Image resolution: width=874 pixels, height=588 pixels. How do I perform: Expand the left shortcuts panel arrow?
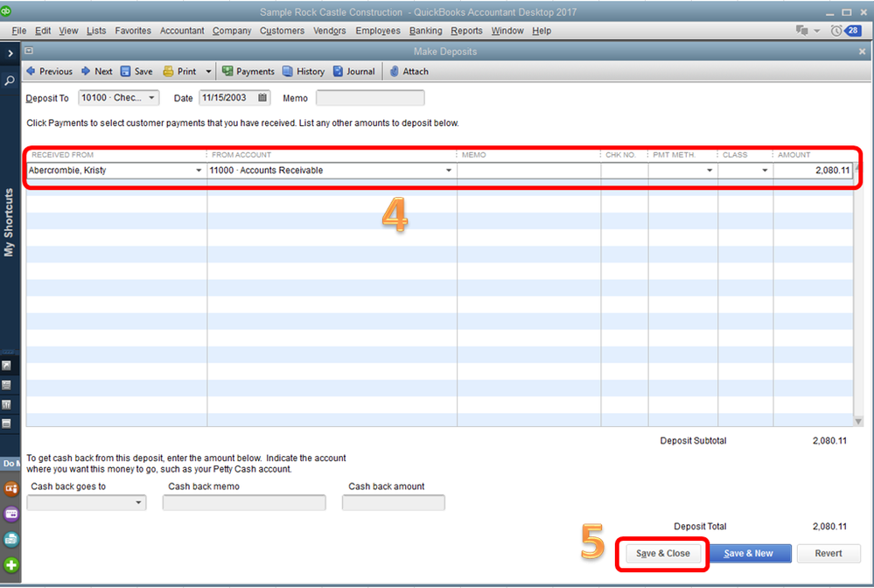pos(10,53)
